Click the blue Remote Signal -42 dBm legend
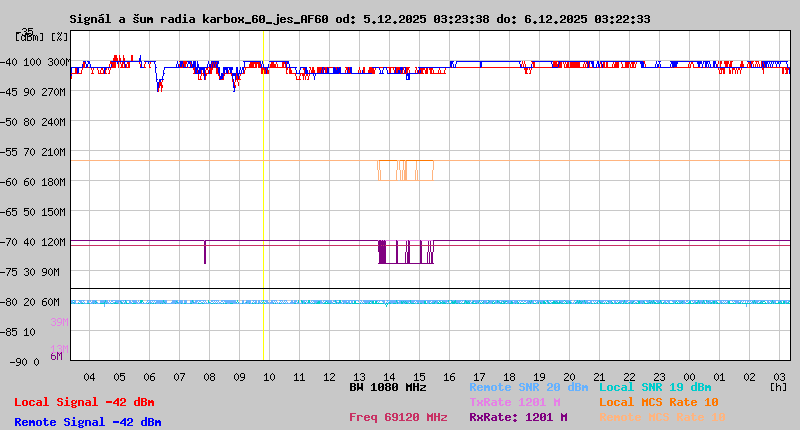 point(87,422)
